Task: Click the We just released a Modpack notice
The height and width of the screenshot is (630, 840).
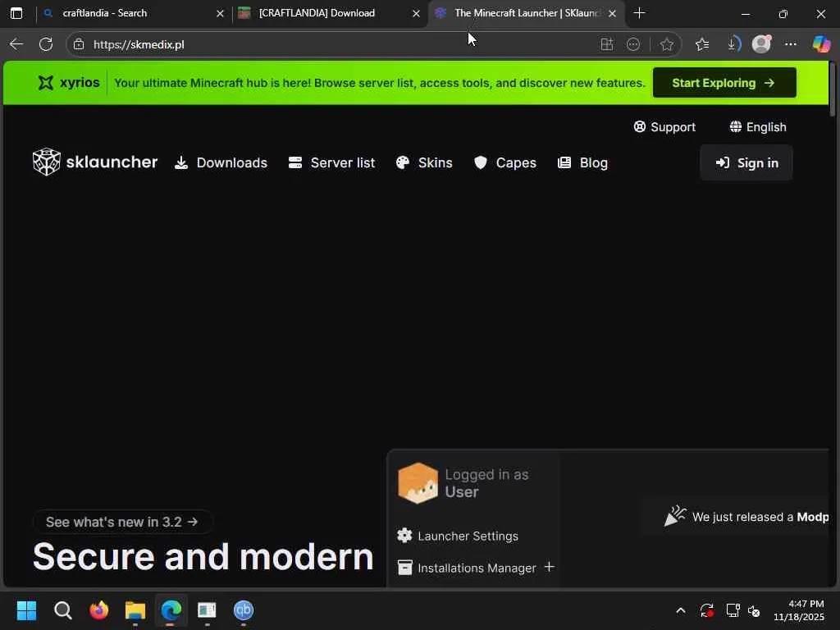Action: coord(746,517)
